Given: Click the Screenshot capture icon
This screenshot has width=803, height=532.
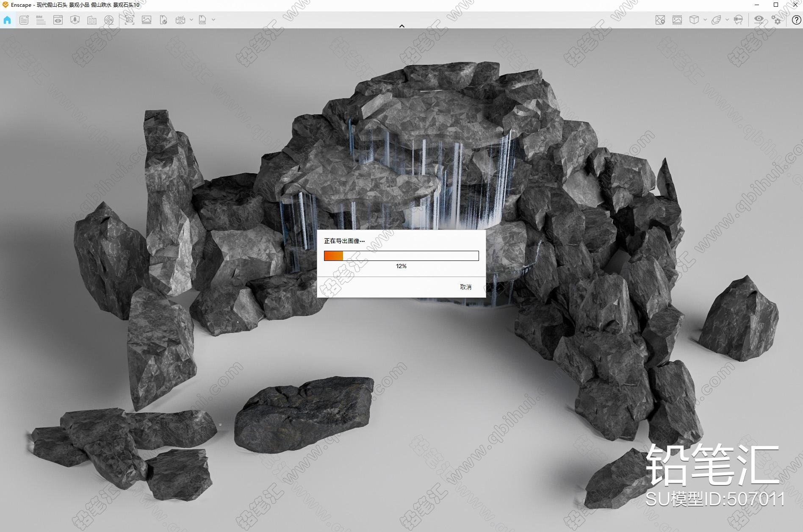Looking at the screenshot, I should pos(129,20).
